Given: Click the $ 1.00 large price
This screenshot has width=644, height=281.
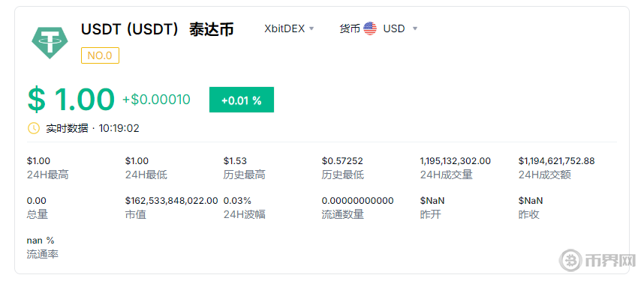Looking at the screenshot, I should pyautogui.click(x=71, y=100).
